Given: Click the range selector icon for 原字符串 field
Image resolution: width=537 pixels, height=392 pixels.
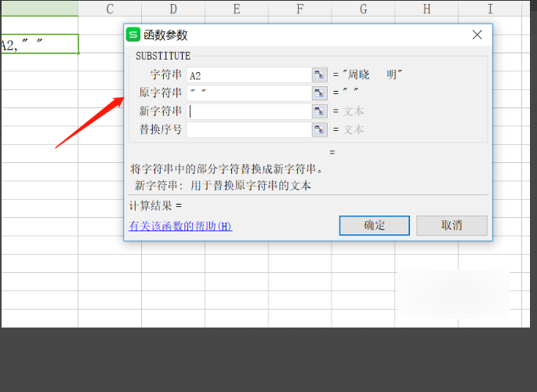Looking at the screenshot, I should point(319,93).
